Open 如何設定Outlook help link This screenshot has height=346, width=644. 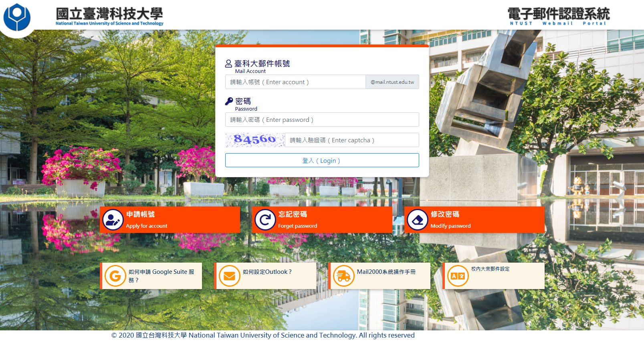click(267, 272)
